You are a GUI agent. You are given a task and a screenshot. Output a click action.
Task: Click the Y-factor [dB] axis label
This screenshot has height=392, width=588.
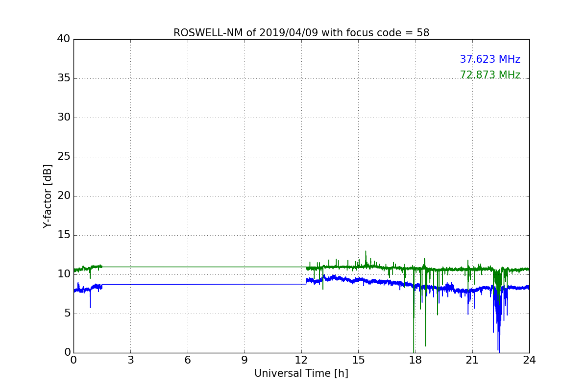[48, 196]
